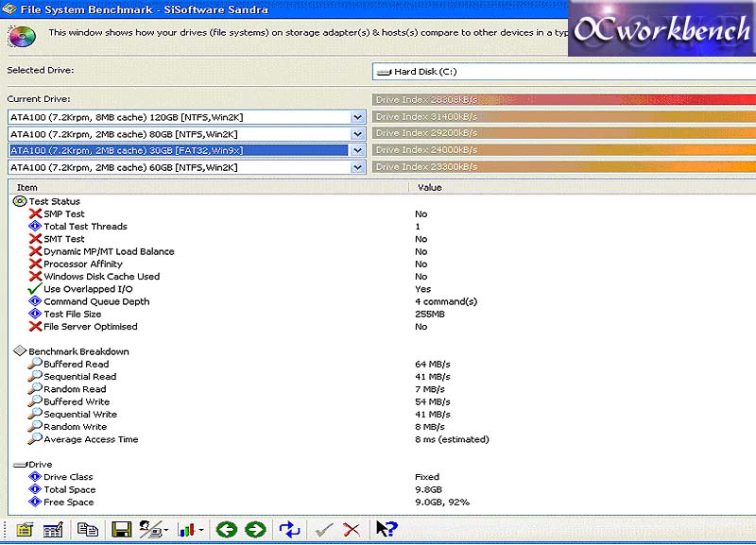Viewport: 756px width, 545px height.
Task: Click the user and computer toolbar icon
Action: [x=151, y=530]
